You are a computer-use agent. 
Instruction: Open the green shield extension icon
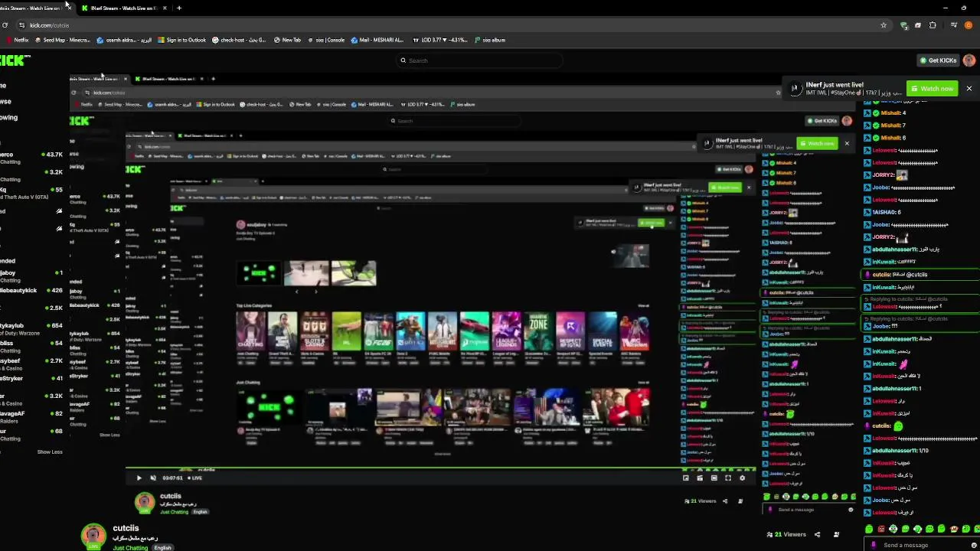904,25
